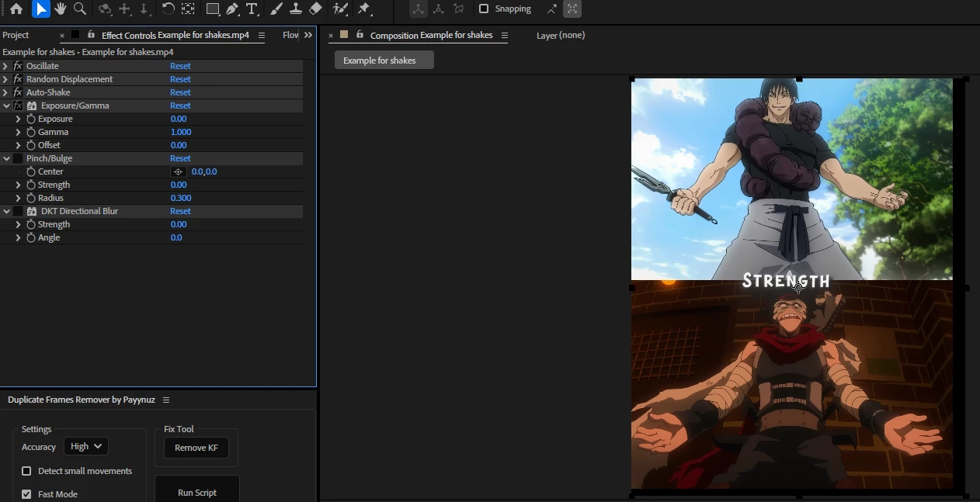The height and width of the screenshot is (502, 980).
Task: Reset the Exposure/Gamma effect
Action: (180, 106)
